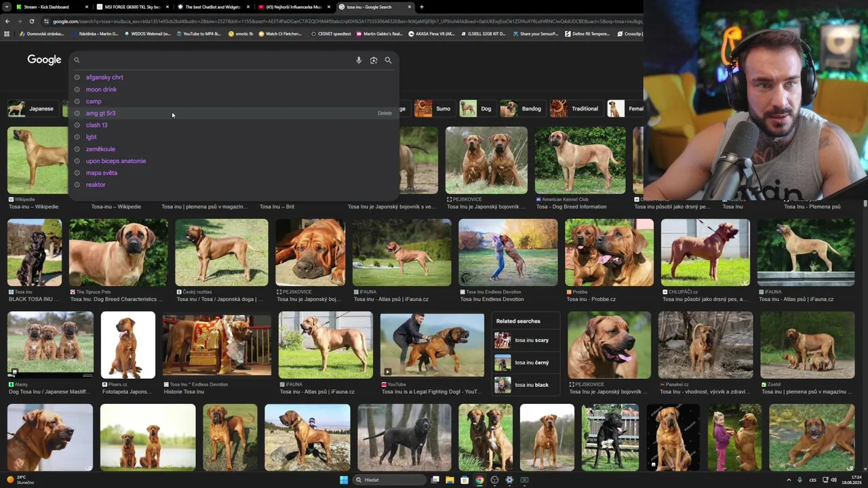Open File Explorer from taskbar

tap(450, 480)
